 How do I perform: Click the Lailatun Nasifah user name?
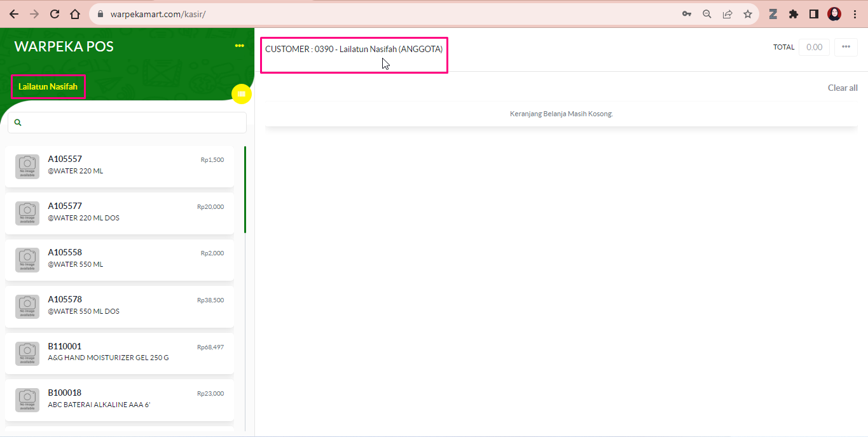pyautogui.click(x=48, y=86)
